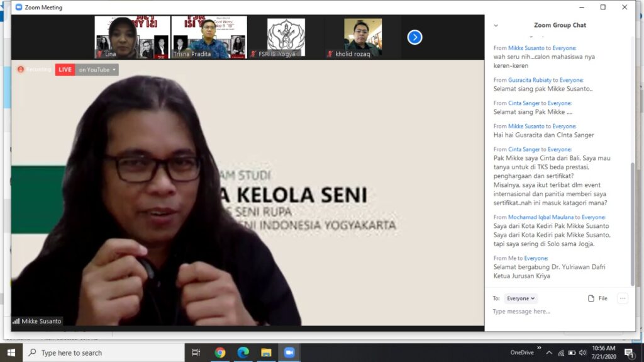Image resolution: width=644 pixels, height=362 pixels.
Task: Click the battery tray icon
Action: pyautogui.click(x=572, y=353)
